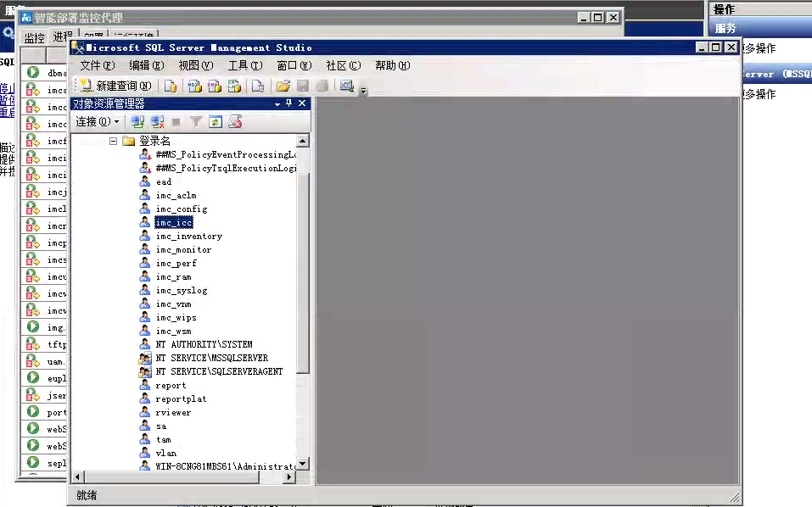Select the vlan login
Viewport: 812px width, 507px height.
click(x=165, y=454)
